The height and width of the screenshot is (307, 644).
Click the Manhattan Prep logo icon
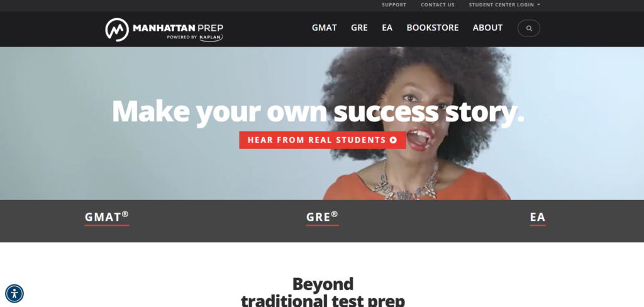[x=117, y=30]
